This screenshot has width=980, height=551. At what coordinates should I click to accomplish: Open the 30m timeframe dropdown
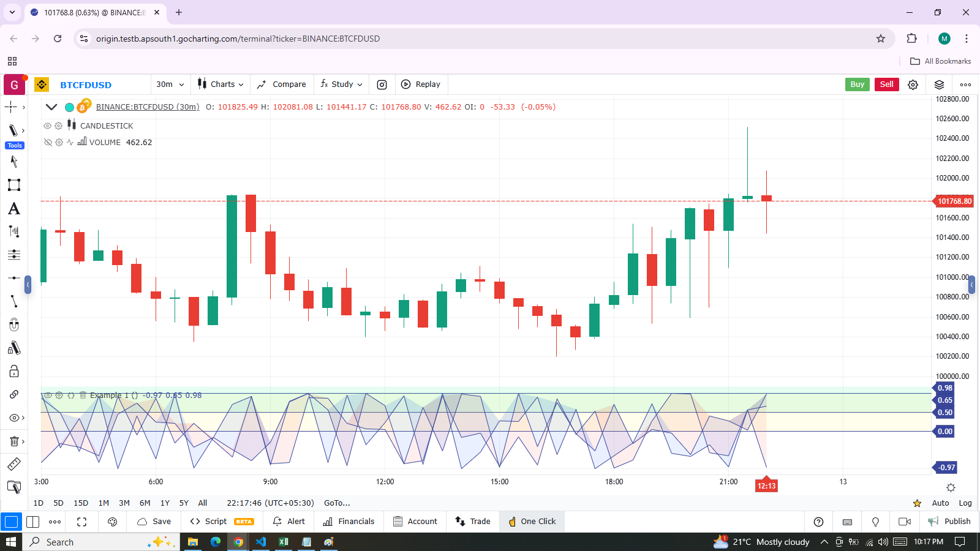[x=170, y=84]
